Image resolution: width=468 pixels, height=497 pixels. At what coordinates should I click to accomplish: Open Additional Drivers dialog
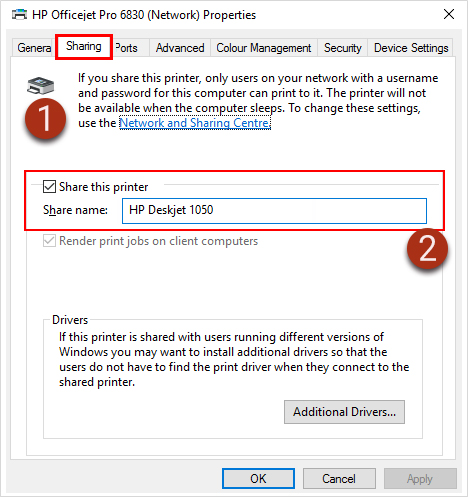tap(344, 412)
